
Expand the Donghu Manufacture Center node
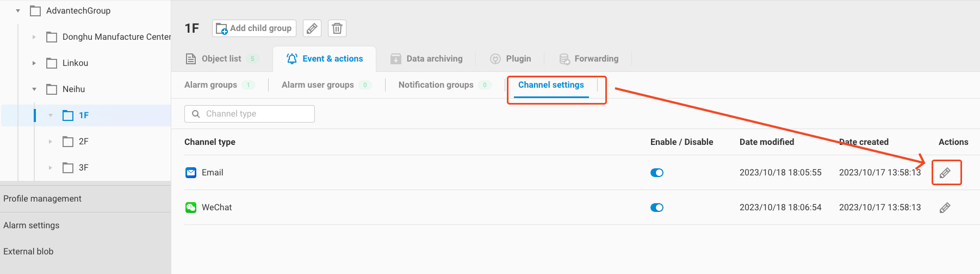pyautogui.click(x=34, y=37)
